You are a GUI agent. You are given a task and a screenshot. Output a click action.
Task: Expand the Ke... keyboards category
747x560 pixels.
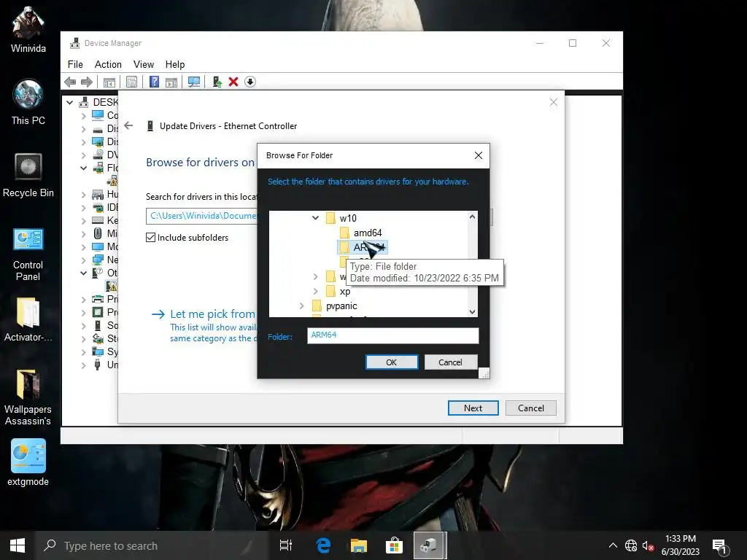click(83, 221)
